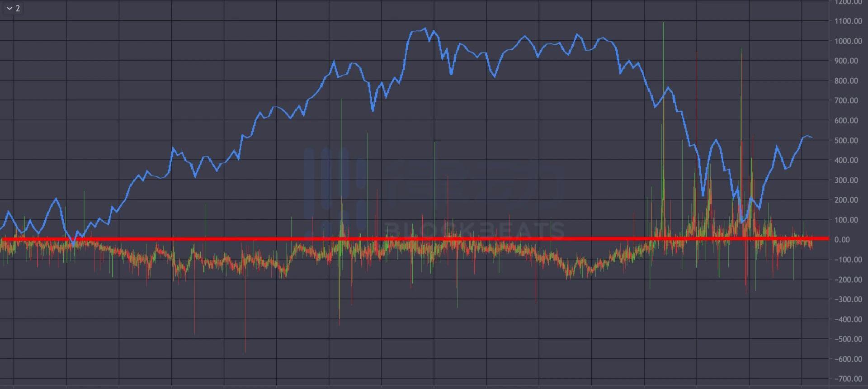Screen dimensions: 868x389
Task: Click the 100.00 price axis label
Action: (846, 220)
